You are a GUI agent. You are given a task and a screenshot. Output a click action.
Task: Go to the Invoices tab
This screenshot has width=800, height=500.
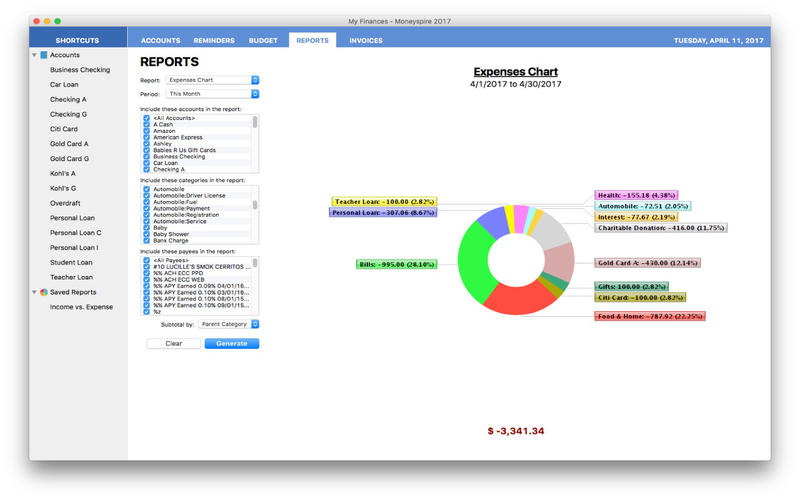(x=366, y=40)
